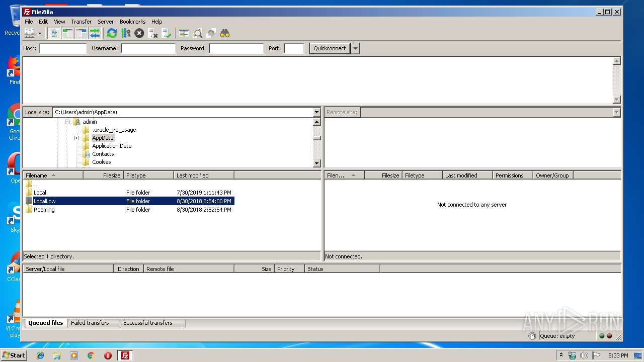Open the directory listing filters dialog
644x362 pixels.
[x=184, y=33]
